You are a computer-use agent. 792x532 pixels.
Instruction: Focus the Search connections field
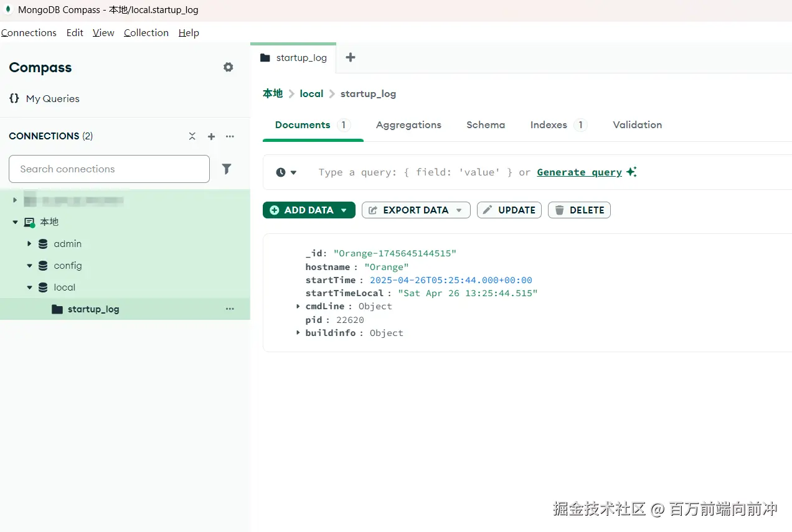pos(109,169)
